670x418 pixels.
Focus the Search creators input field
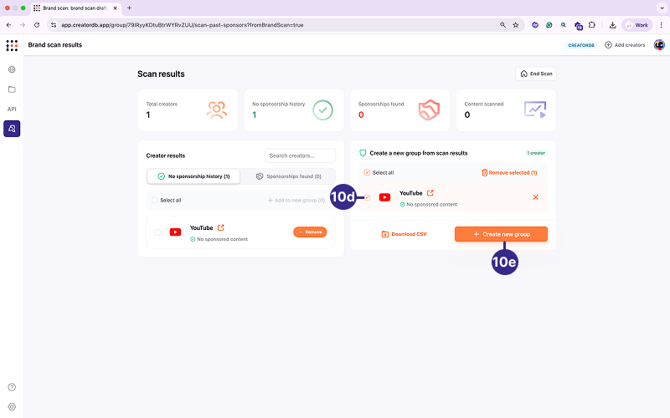tap(300, 156)
